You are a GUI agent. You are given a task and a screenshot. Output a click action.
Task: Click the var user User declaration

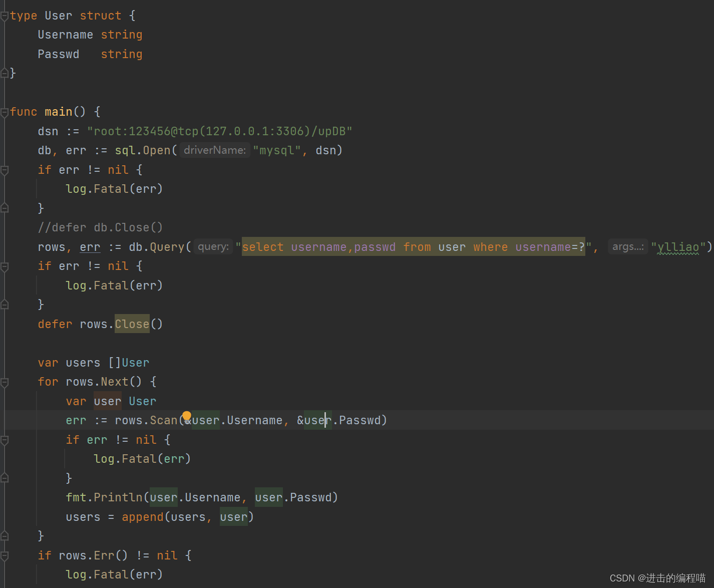point(111,401)
